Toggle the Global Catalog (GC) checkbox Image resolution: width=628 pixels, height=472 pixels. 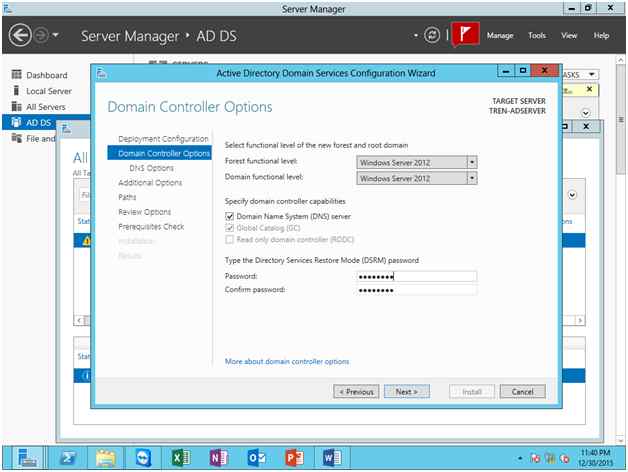point(229,228)
